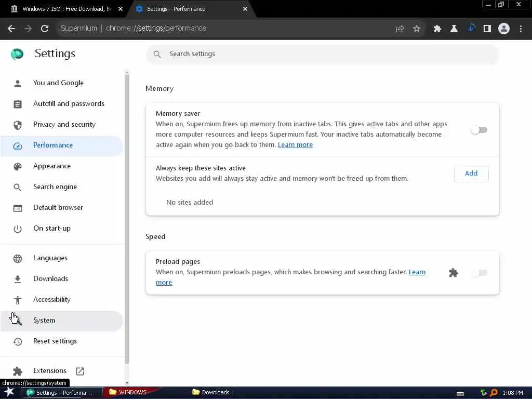The width and height of the screenshot is (532, 399).
Task: Reload the settings page
Action: pyautogui.click(x=45, y=29)
